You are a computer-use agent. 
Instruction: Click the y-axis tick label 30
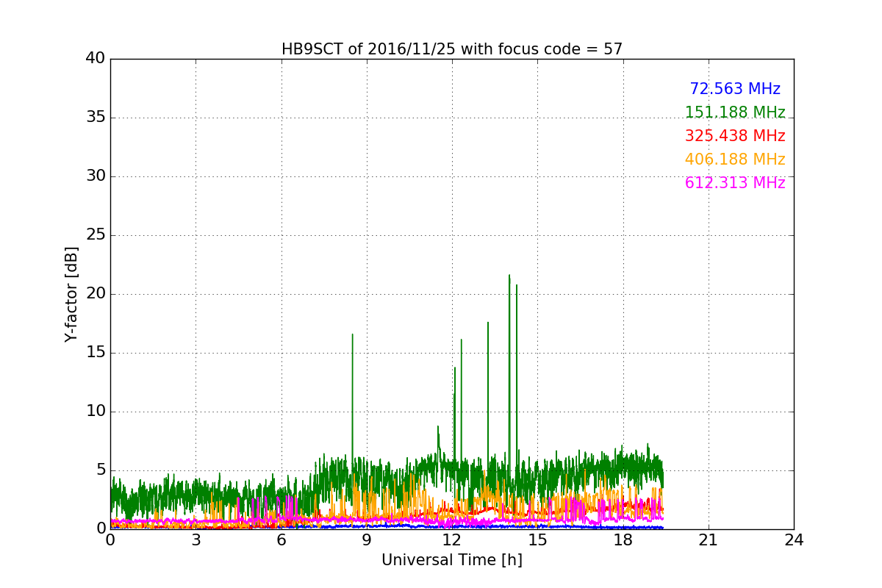click(x=96, y=176)
